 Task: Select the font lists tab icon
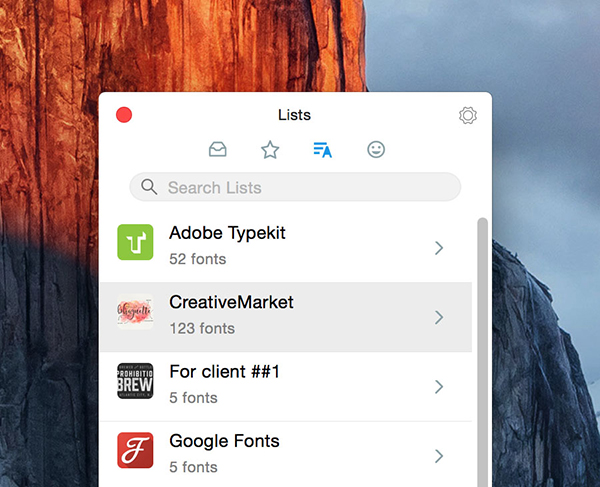(323, 150)
